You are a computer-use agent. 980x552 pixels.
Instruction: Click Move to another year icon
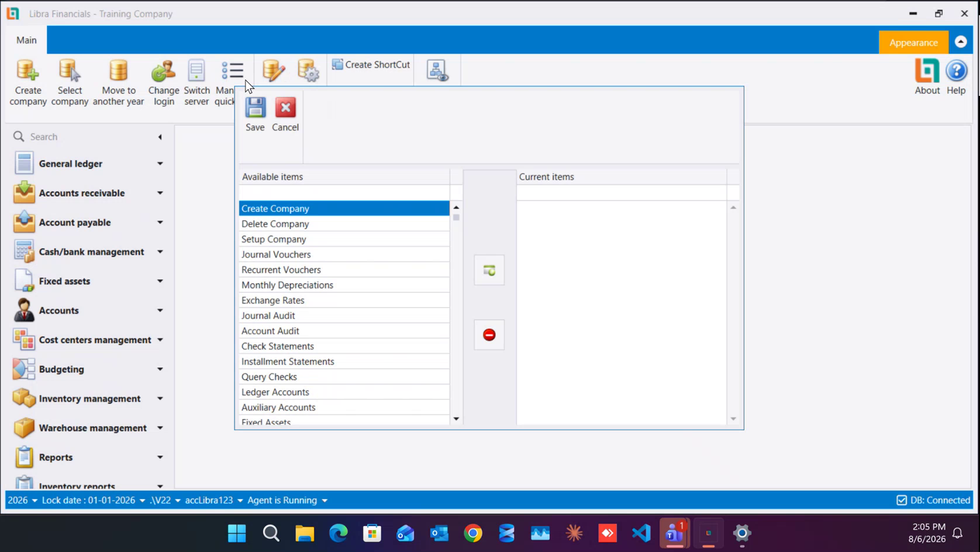(x=118, y=82)
